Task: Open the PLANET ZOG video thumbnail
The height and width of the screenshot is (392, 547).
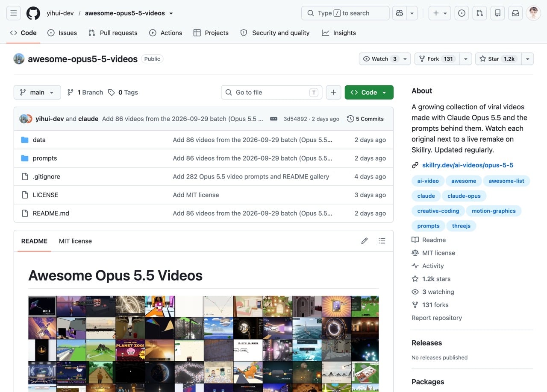Action: click(x=130, y=350)
